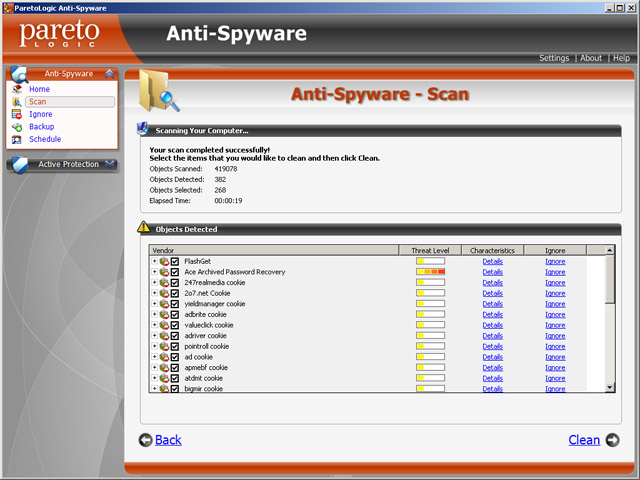The image size is (640, 480).
Task: Click the ad cookie threat icon
Action: coord(164,357)
